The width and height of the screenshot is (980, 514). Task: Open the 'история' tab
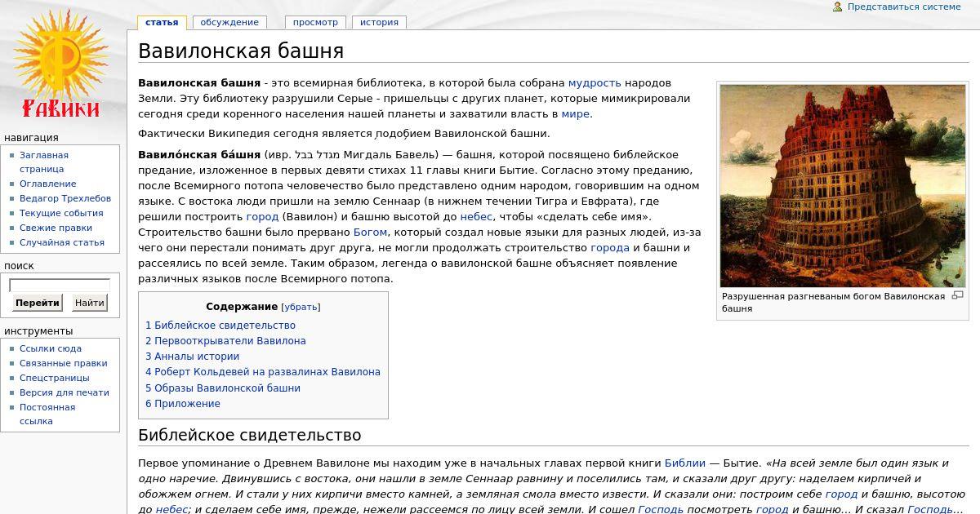tap(379, 23)
